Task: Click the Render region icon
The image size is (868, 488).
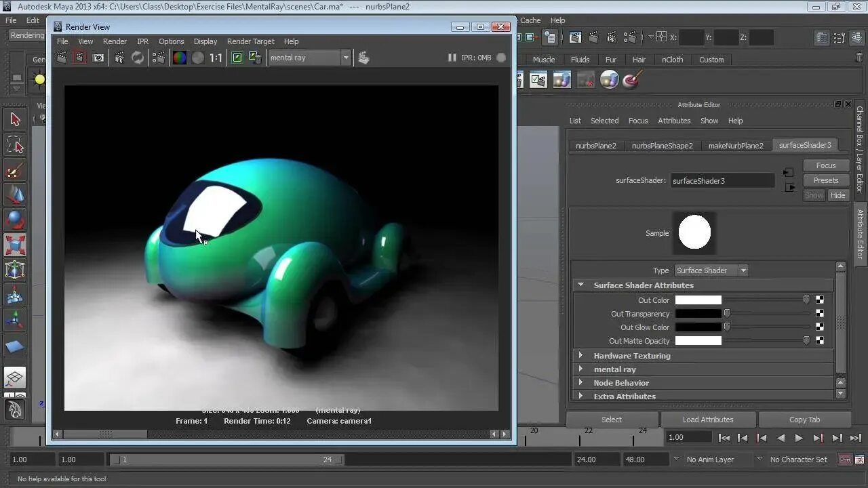Action: tap(80, 58)
